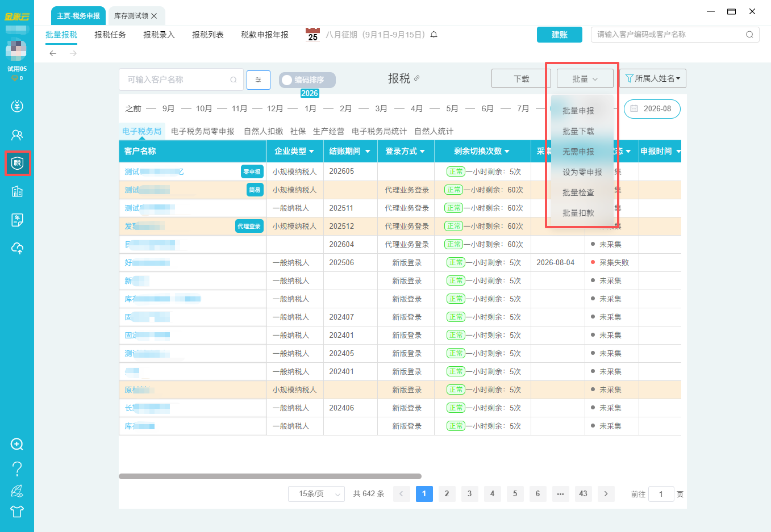The height and width of the screenshot is (532, 771).
Task: Open the 15条/页 page size dropdown
Action: [x=316, y=494]
